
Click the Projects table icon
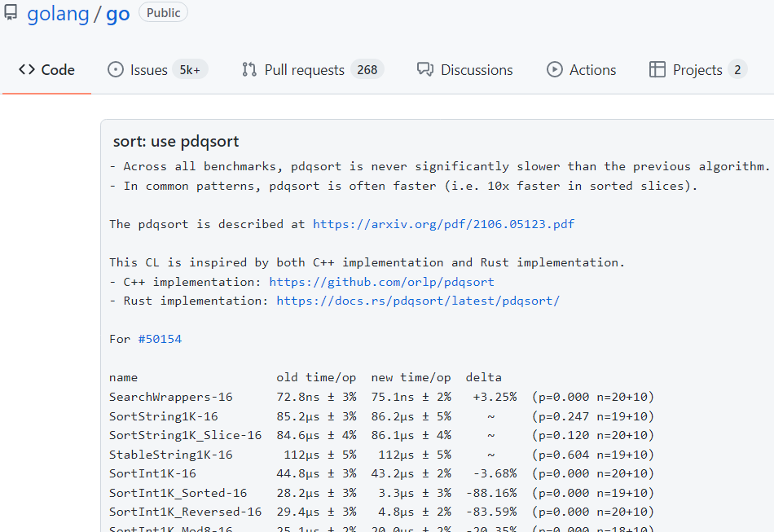(657, 70)
